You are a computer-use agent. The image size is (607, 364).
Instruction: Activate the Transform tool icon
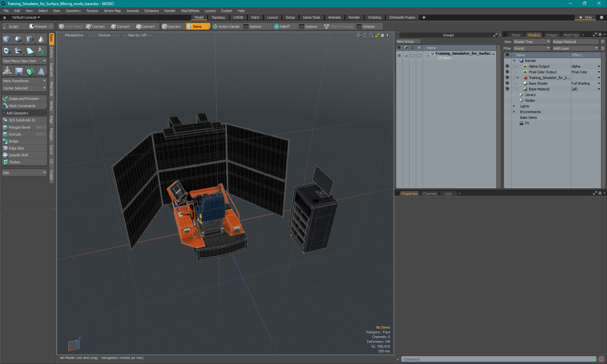click(7, 71)
